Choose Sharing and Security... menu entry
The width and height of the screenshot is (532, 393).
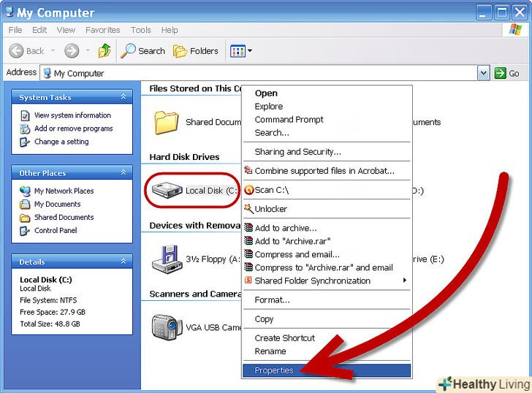327,152
